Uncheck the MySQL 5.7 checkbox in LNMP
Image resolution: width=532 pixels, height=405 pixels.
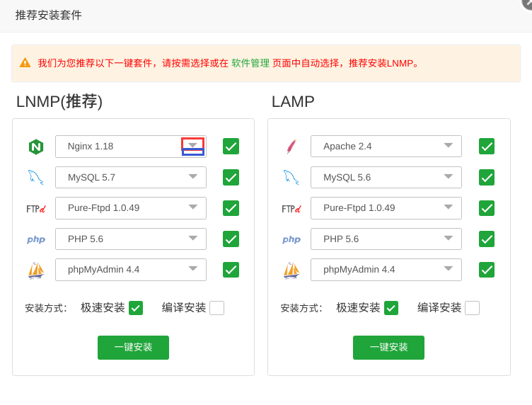click(231, 177)
